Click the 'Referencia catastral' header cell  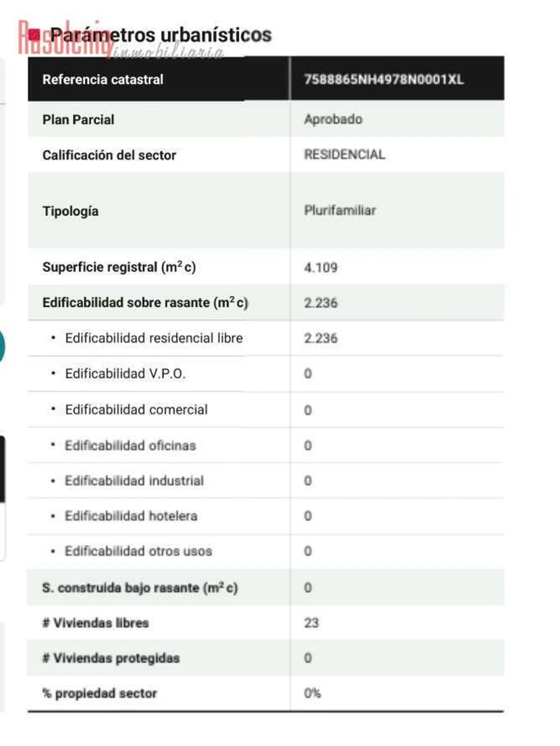click(103, 80)
